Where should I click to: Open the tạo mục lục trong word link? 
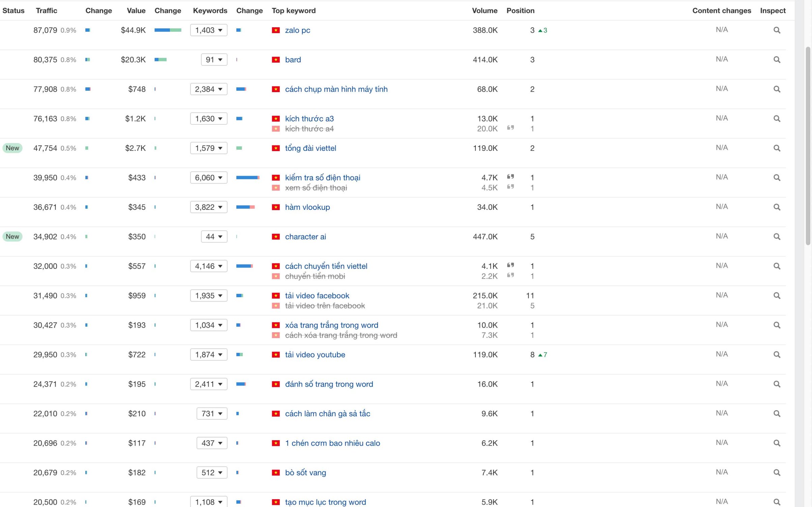pyautogui.click(x=325, y=502)
